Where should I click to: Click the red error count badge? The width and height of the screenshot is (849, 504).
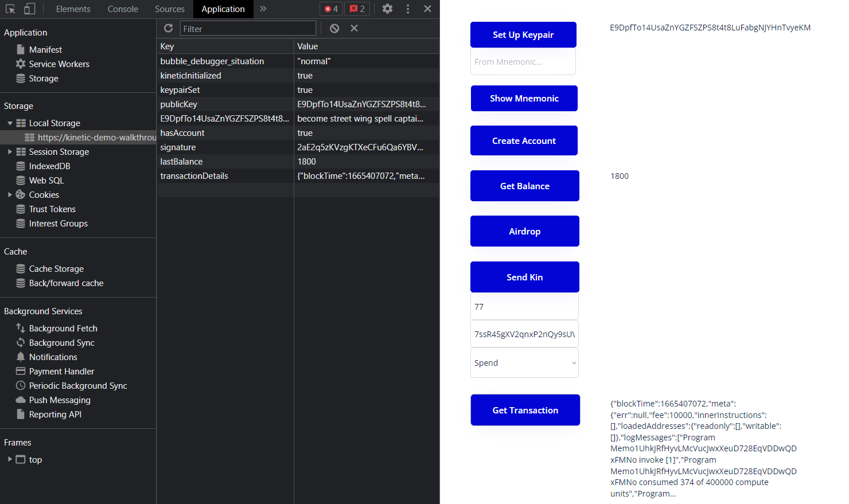point(332,9)
